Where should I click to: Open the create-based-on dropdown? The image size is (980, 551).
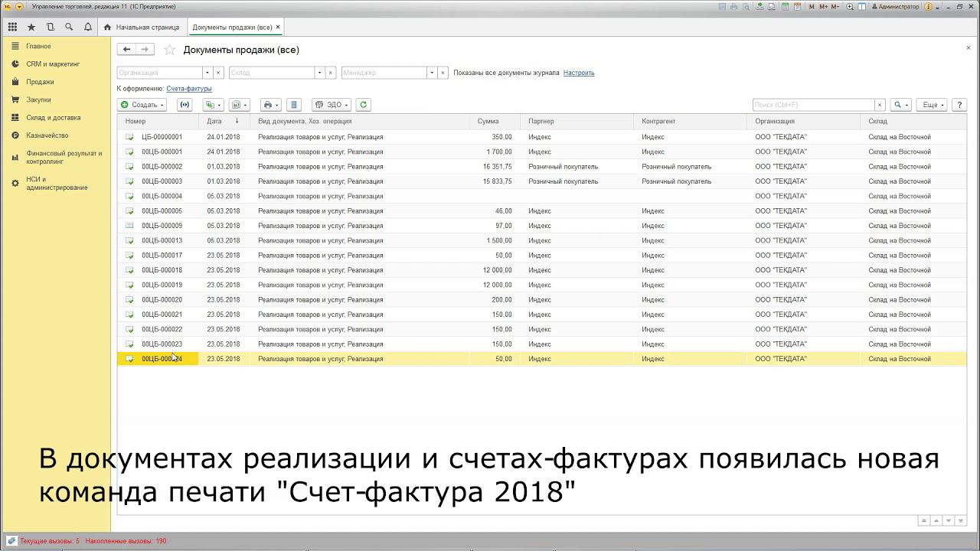point(213,105)
